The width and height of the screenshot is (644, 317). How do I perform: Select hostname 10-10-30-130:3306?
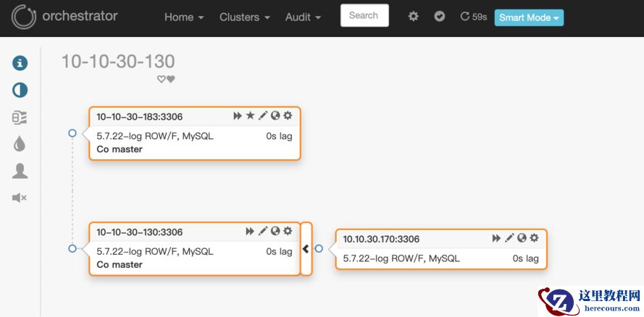140,232
